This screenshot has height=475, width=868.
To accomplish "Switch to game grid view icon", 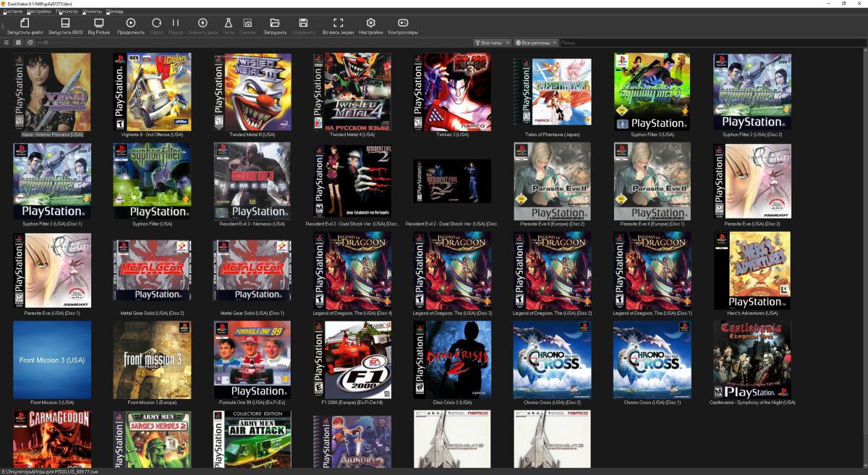I will click(x=18, y=43).
